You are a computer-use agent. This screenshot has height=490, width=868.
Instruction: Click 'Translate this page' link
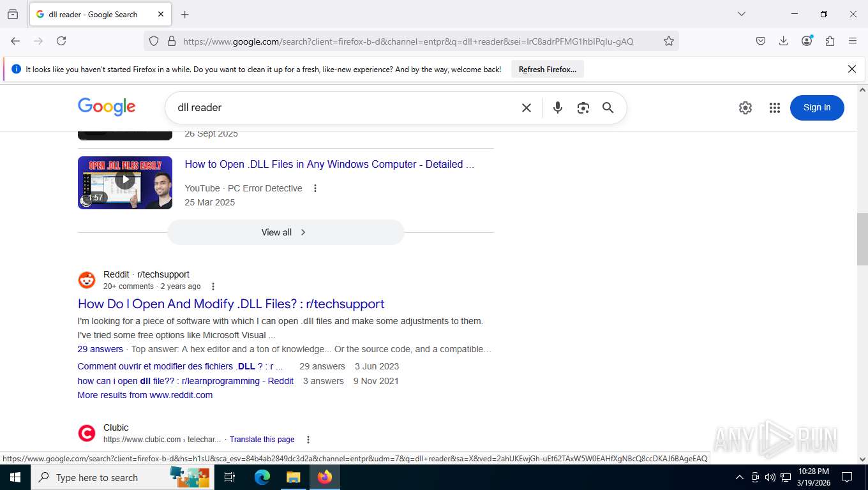click(x=262, y=440)
